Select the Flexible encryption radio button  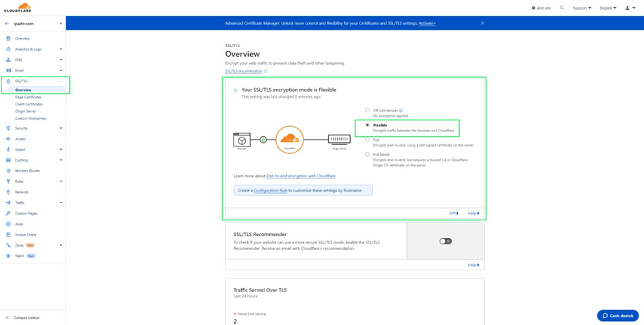point(367,125)
